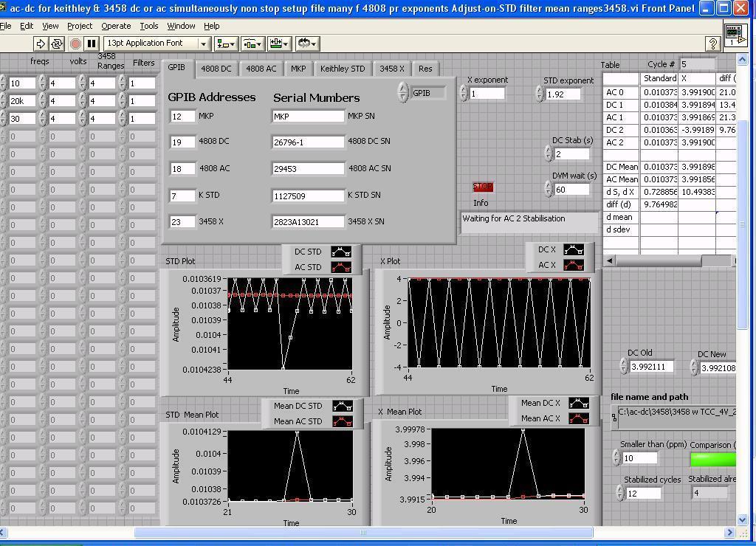This screenshot has height=546, width=756.
Task: Open the Operate menu
Action: (116, 26)
